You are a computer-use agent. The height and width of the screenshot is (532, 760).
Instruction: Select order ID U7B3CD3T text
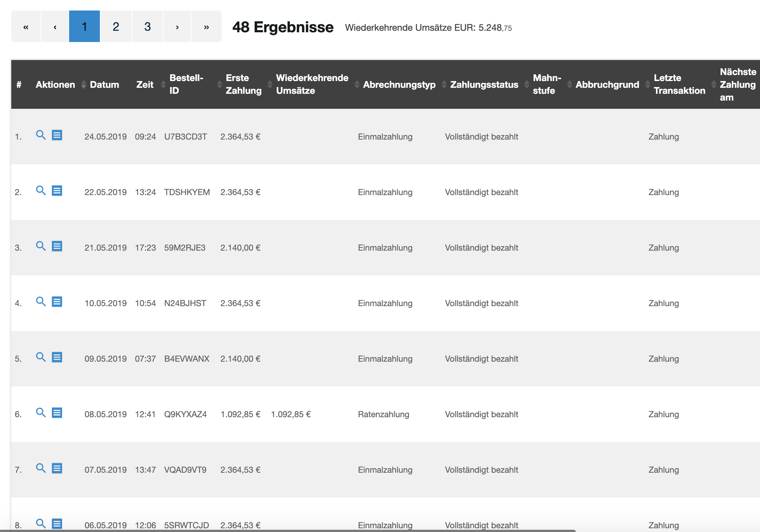pos(185,137)
